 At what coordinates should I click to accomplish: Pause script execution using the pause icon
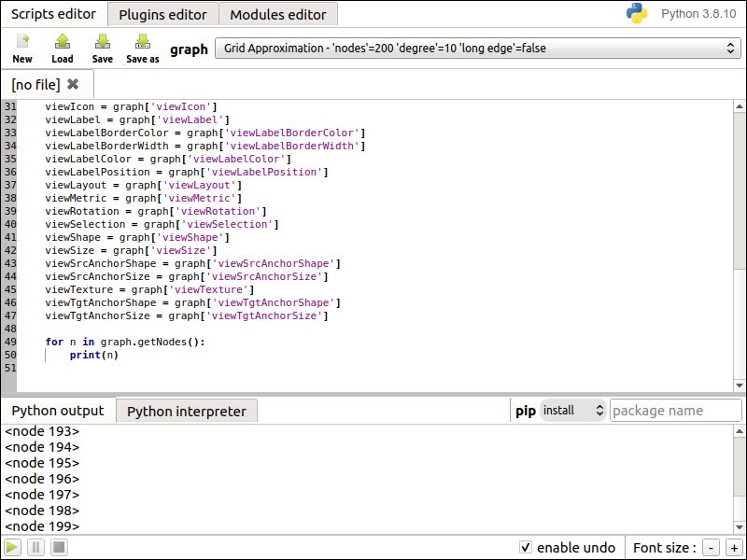(35, 547)
